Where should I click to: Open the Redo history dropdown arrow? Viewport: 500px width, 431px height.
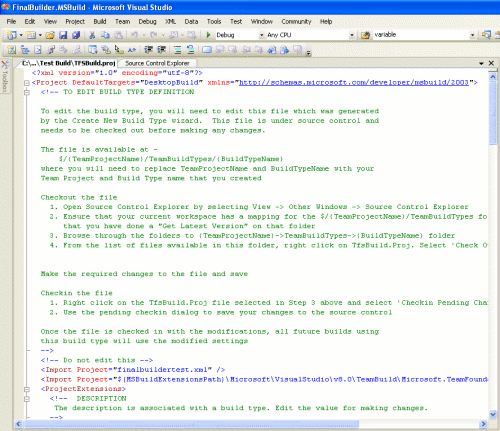coord(163,35)
